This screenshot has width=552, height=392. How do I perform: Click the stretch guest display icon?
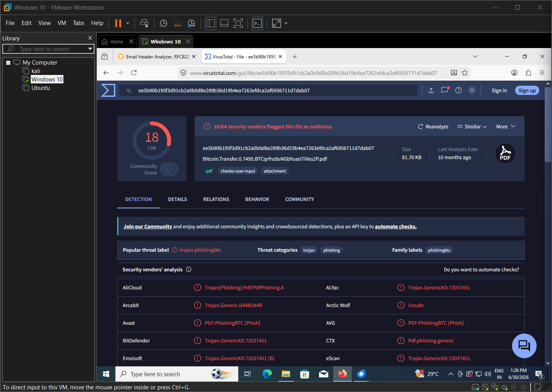point(276,23)
